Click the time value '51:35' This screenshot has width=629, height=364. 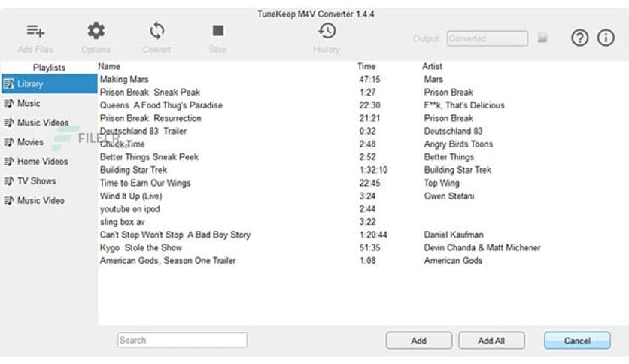370,247
